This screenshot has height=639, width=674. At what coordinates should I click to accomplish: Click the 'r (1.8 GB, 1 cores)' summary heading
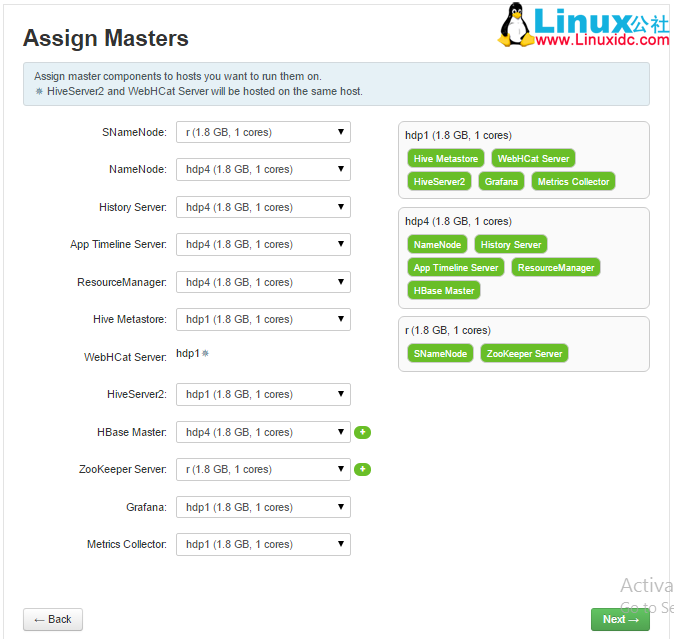point(447,330)
